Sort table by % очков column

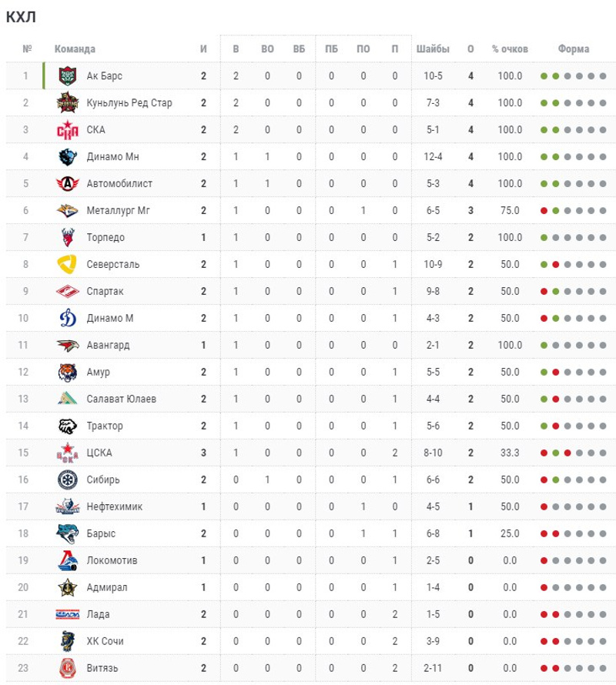coord(510,49)
